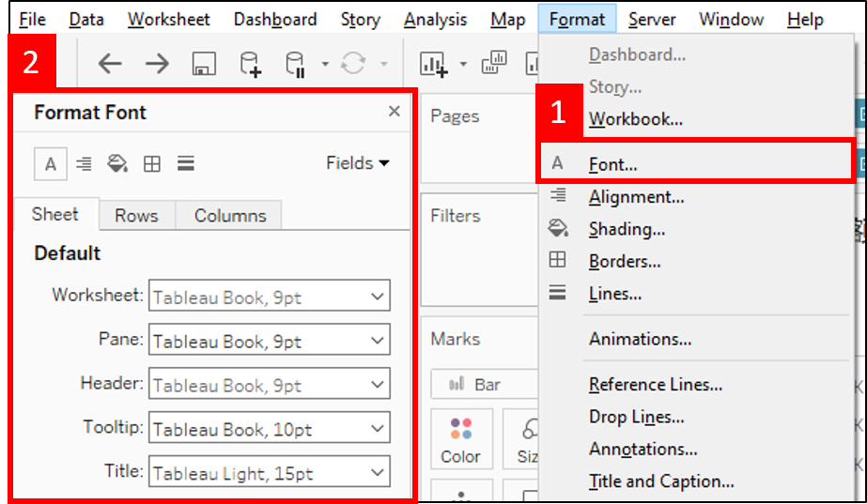Open the Worksheet menu
The height and width of the screenshot is (504, 867).
pyautogui.click(x=169, y=20)
